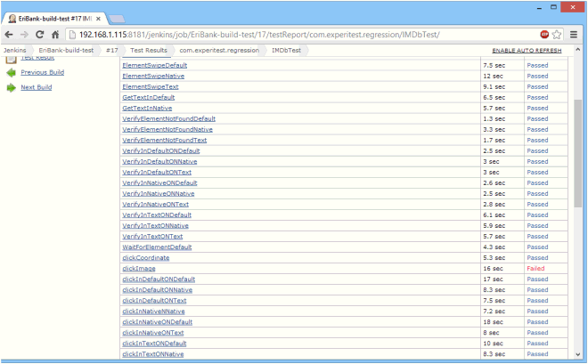Go to com.experitest.regression breadcrumb
The image size is (588, 364).
219,50
